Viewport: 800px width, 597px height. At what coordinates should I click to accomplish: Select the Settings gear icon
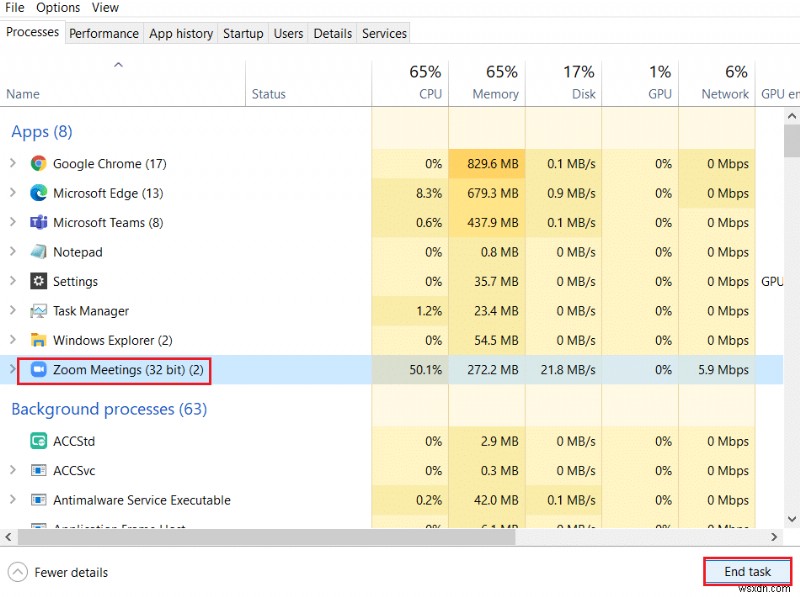(38, 281)
